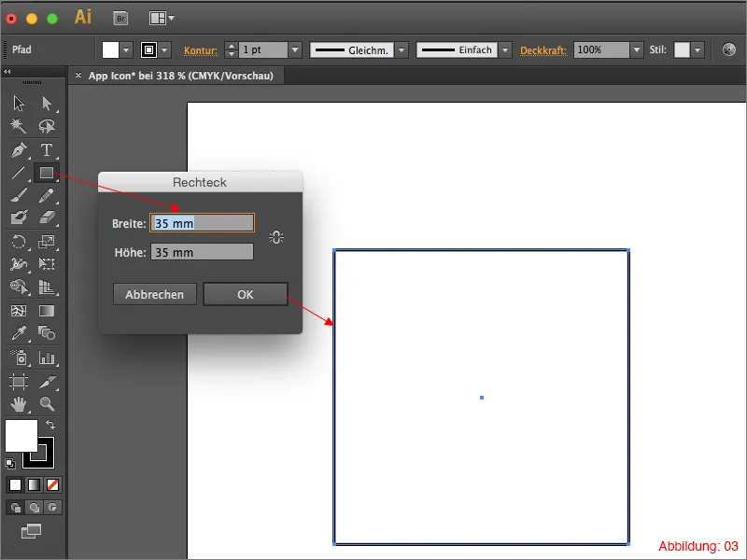Image resolution: width=747 pixels, height=560 pixels.
Task: Select the Artboard tool
Action: point(19,382)
